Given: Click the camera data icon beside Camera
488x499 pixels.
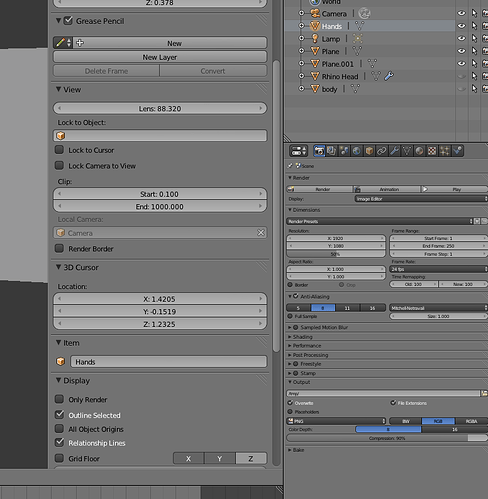Looking at the screenshot, I should 364,13.
